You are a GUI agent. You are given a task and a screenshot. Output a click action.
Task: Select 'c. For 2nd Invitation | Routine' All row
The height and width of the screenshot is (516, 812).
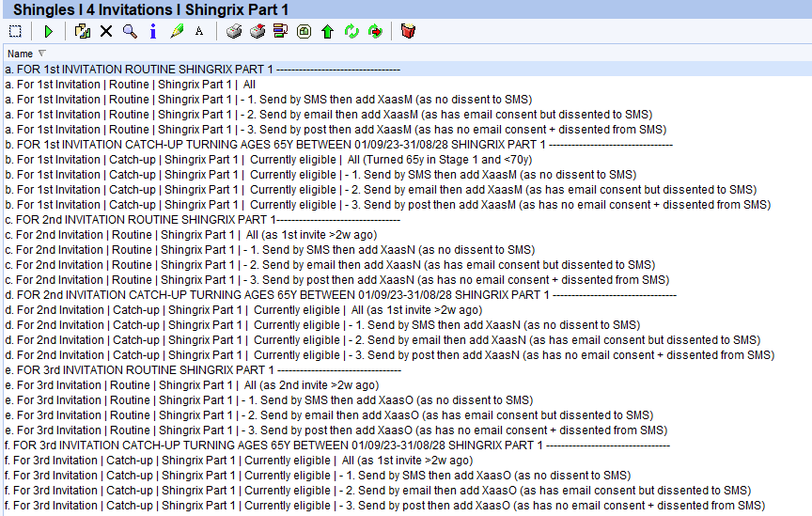(408, 235)
